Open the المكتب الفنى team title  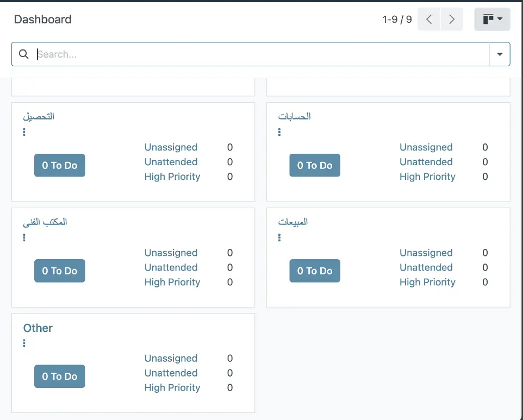pyautogui.click(x=45, y=222)
